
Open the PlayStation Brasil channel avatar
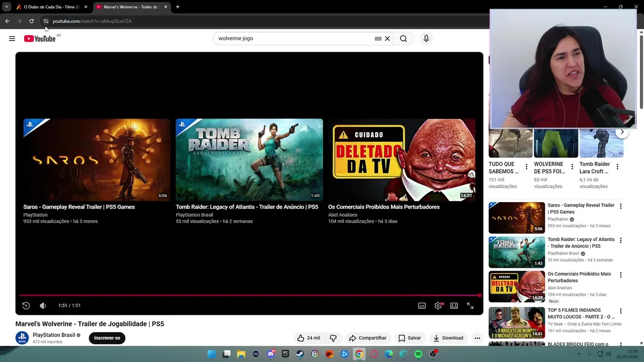pos(22,338)
